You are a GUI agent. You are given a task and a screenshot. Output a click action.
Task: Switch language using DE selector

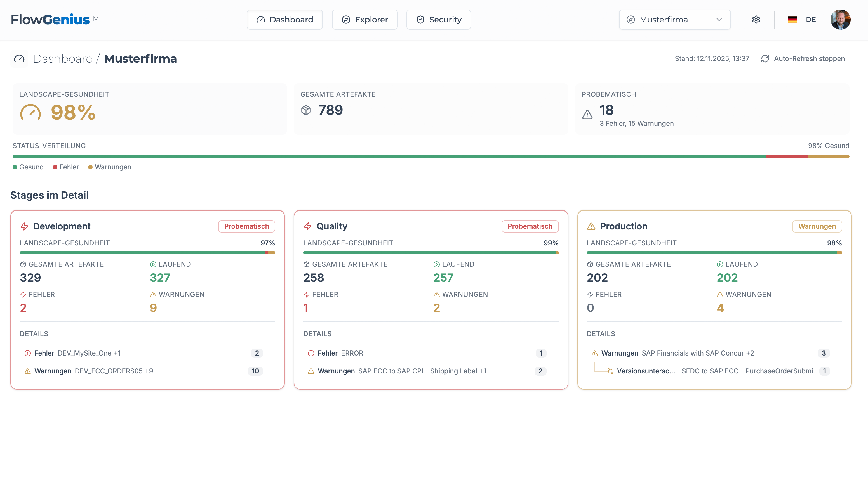810,20
